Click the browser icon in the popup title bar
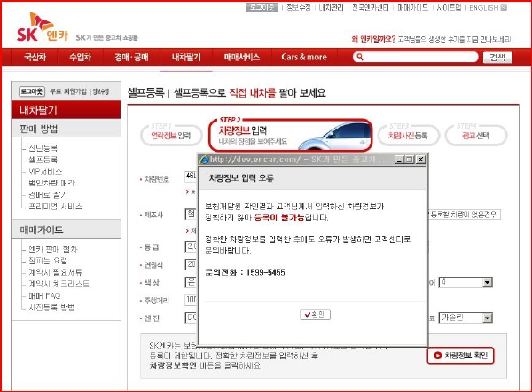This screenshot has width=532, height=392. tap(205, 159)
